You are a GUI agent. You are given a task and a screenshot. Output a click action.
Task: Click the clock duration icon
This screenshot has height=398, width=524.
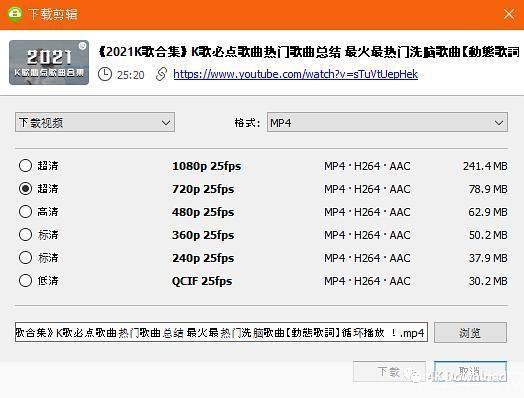coord(105,74)
